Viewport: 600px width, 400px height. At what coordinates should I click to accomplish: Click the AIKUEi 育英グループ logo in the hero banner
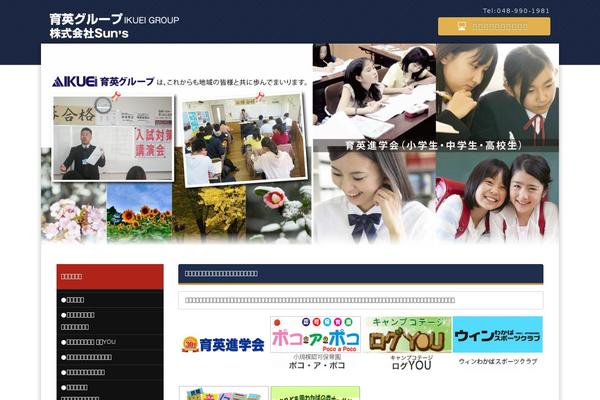tap(103, 82)
